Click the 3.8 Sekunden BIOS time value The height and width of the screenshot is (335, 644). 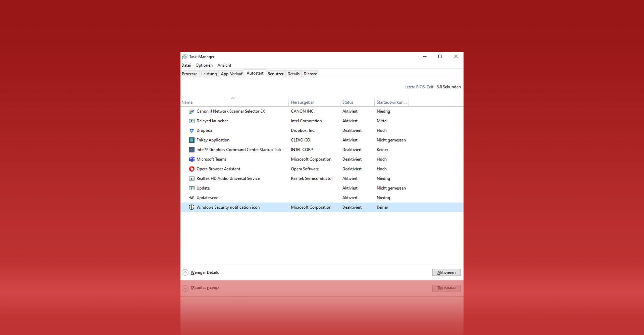448,87
